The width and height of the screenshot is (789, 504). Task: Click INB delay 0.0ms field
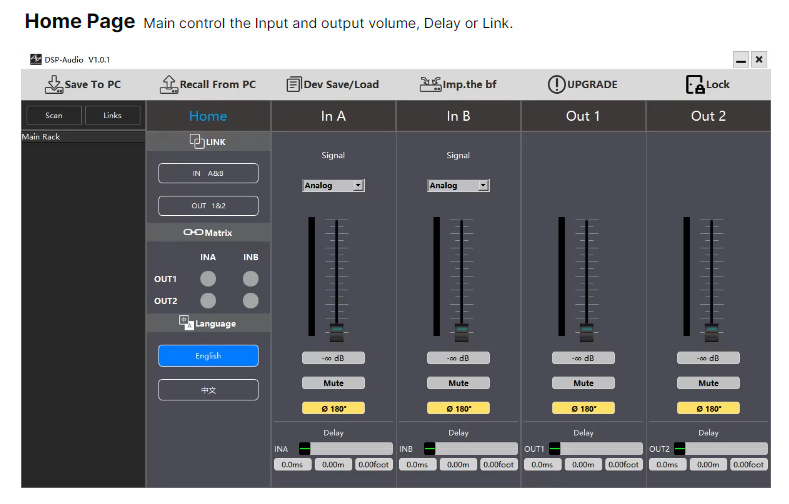point(417,464)
